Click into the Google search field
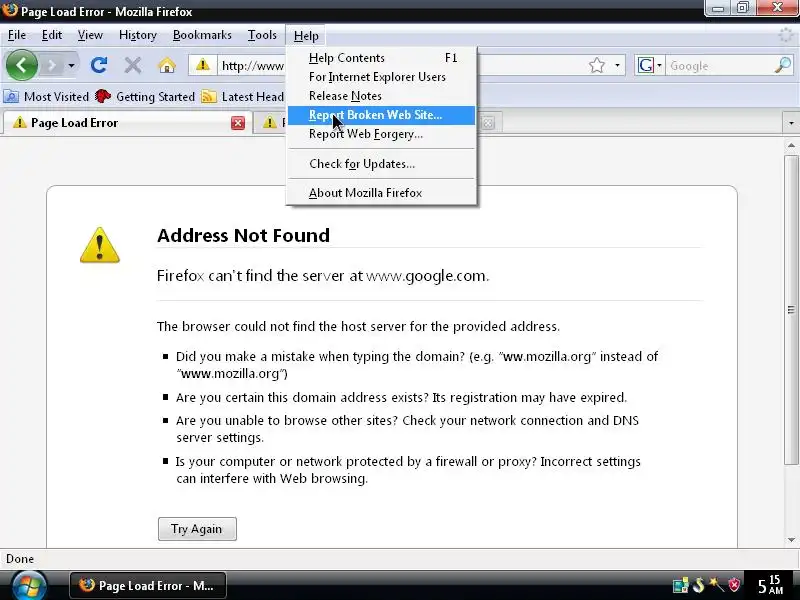The image size is (800, 600). tap(719, 66)
